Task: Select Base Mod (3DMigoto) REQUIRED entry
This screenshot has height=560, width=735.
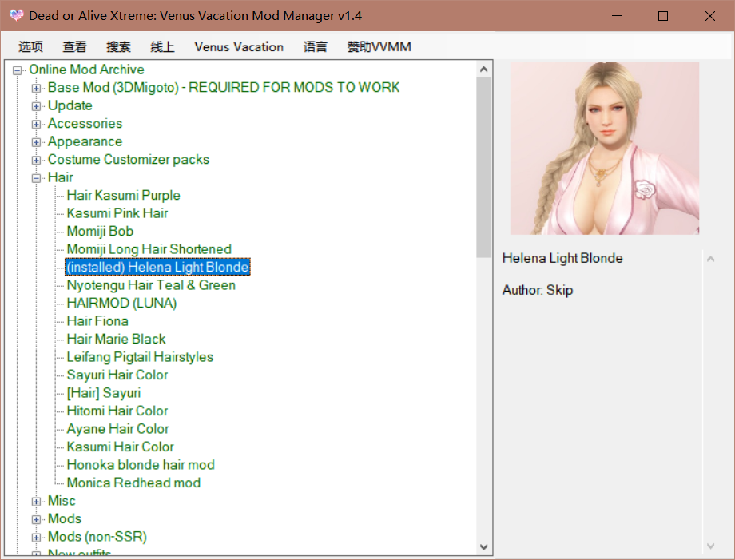Action: (224, 88)
